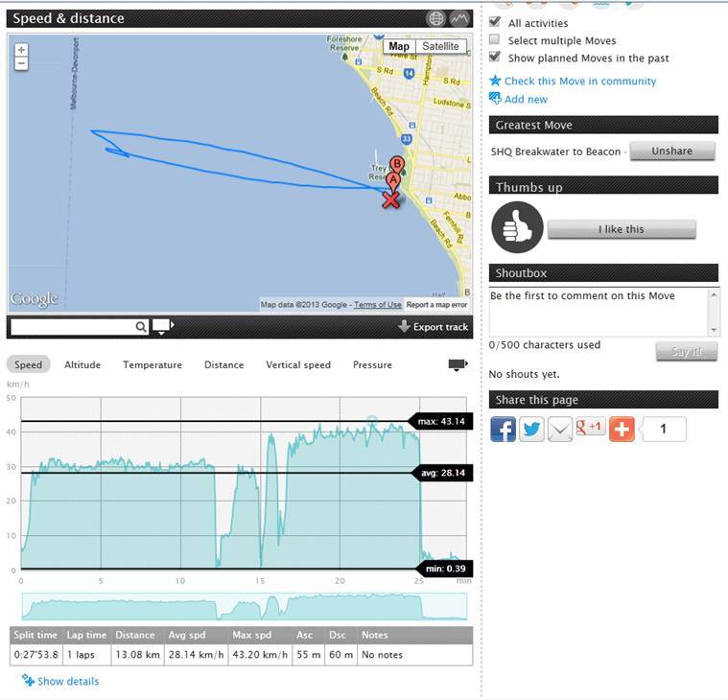
Task: Zoom in on the map
Action: [x=21, y=50]
